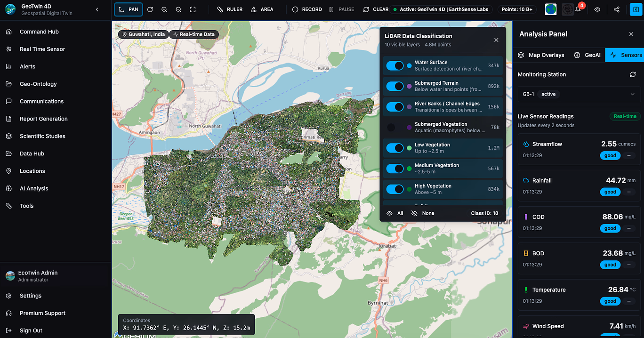Click Low Vegetation green color dot
The height and width of the screenshot is (338, 644).
409,148
